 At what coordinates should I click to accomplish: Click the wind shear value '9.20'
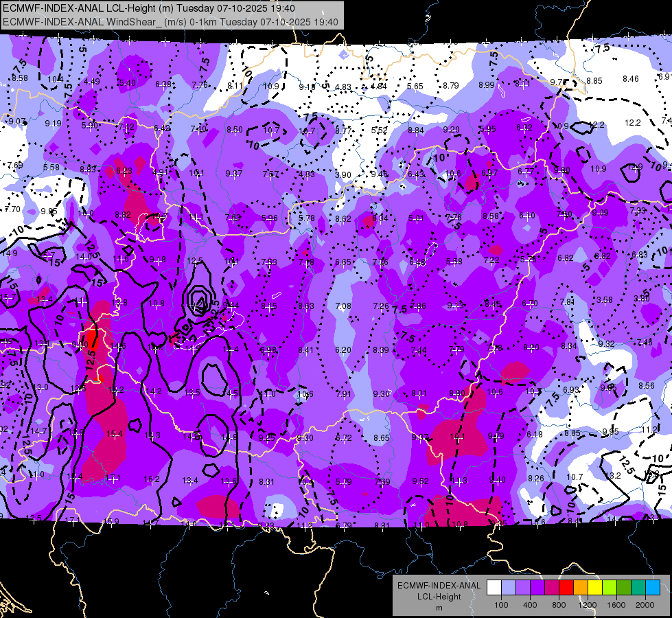(451, 129)
